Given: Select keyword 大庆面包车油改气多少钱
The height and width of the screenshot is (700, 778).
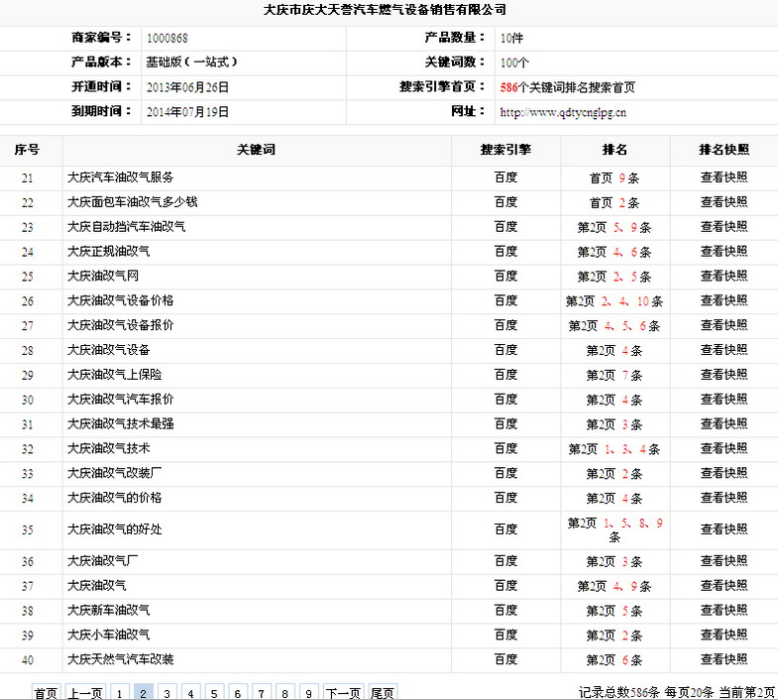Looking at the screenshot, I should click(133, 202).
